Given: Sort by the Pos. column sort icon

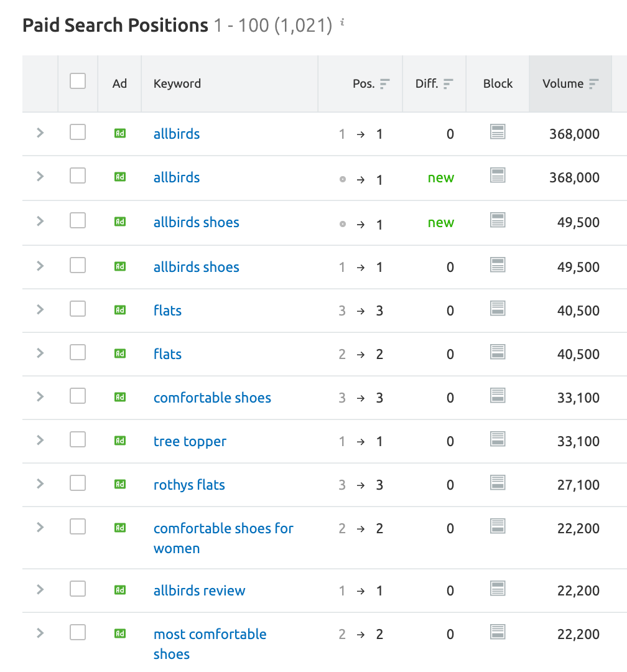Looking at the screenshot, I should tap(385, 83).
